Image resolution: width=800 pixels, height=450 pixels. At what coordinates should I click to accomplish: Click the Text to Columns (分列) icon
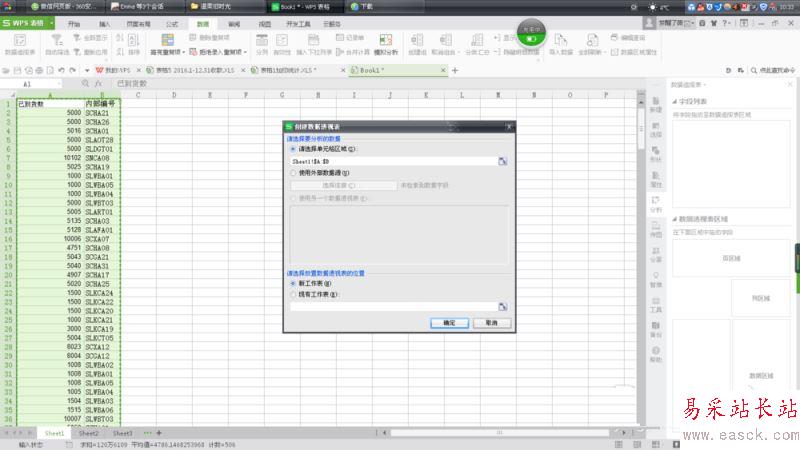(262, 40)
